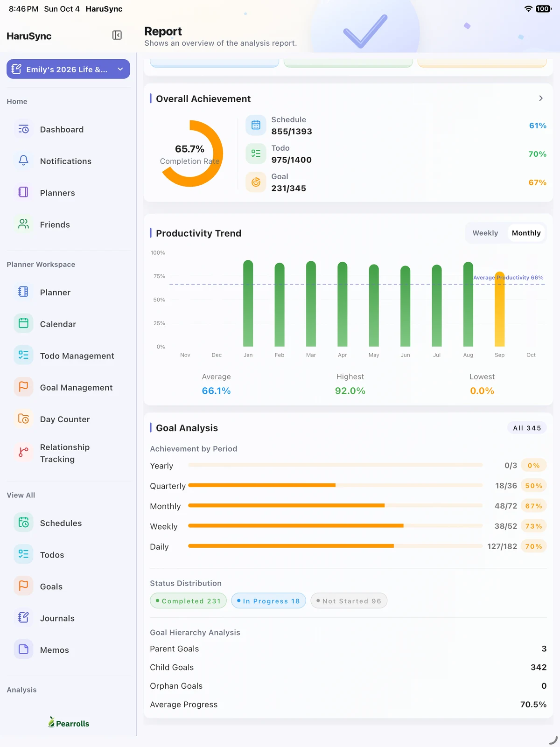Select the Monthly goal progress bar
Image resolution: width=560 pixels, height=747 pixels.
pos(335,505)
